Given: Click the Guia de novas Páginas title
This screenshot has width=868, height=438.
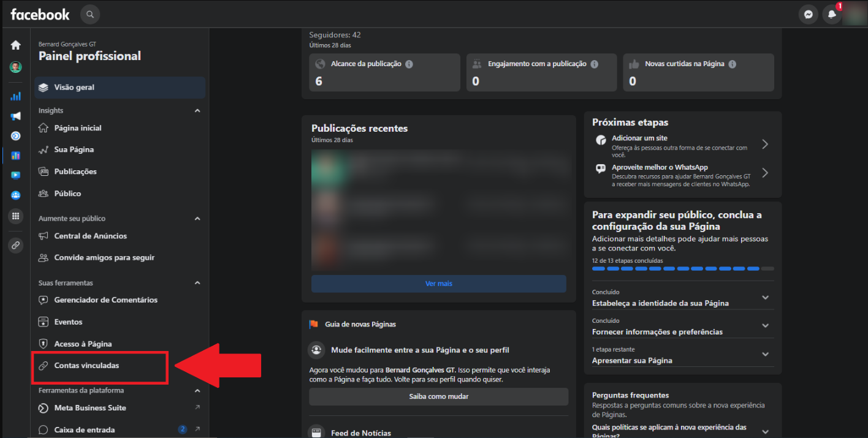Looking at the screenshot, I should [360, 324].
